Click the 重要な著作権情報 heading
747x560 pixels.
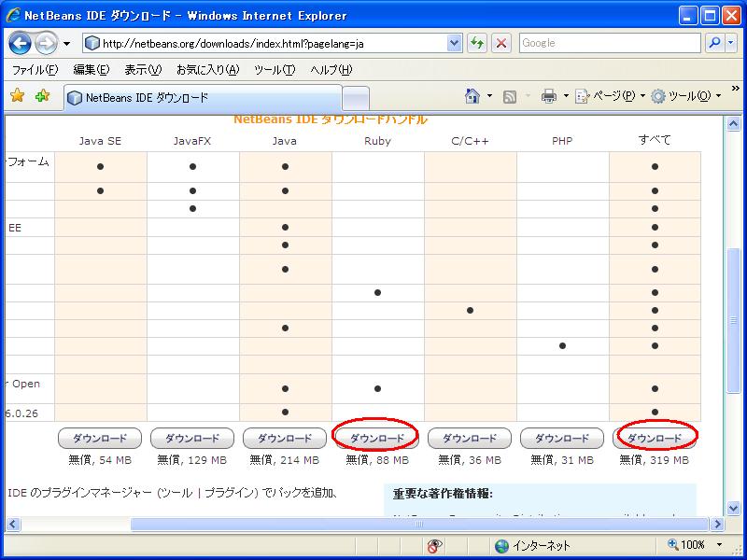[443, 494]
